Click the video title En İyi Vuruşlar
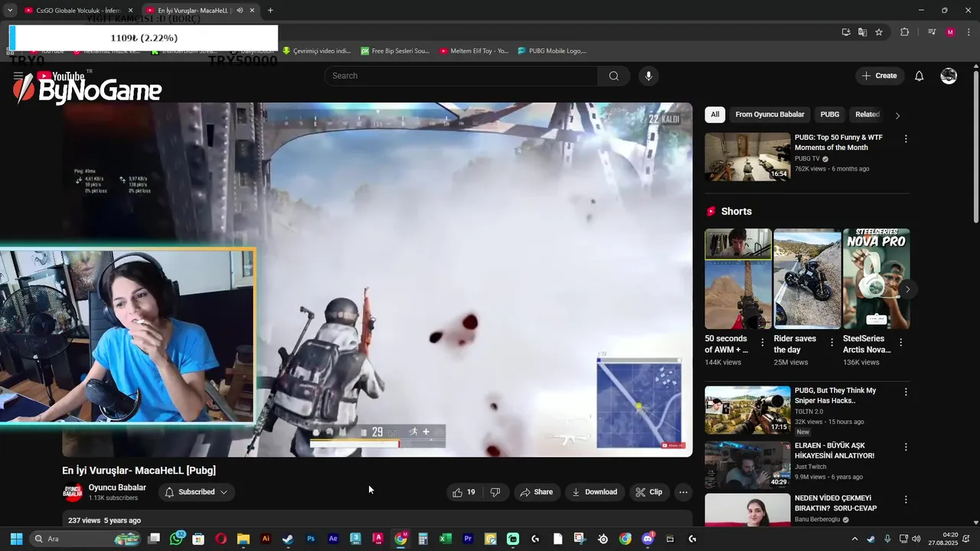Viewport: 980px width, 551px height. point(139,470)
